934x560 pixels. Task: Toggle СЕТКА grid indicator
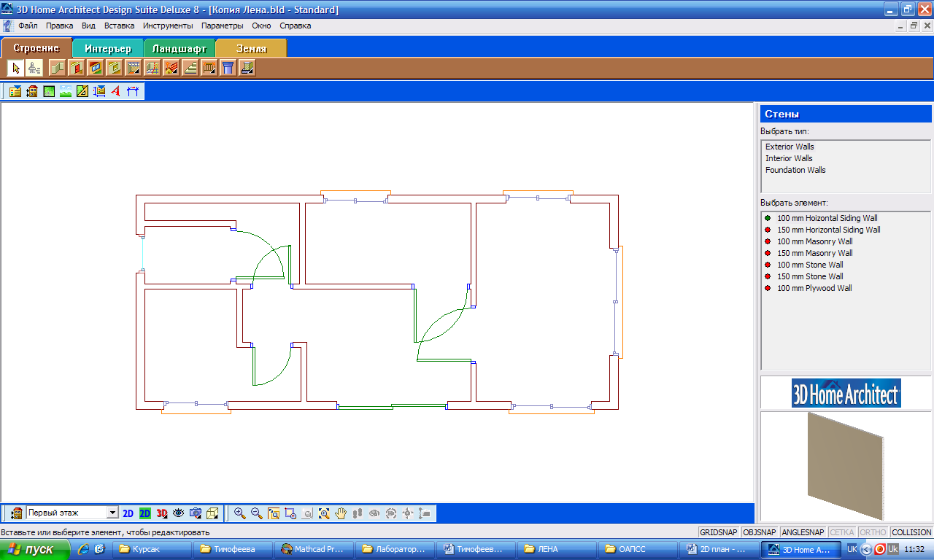point(842,532)
